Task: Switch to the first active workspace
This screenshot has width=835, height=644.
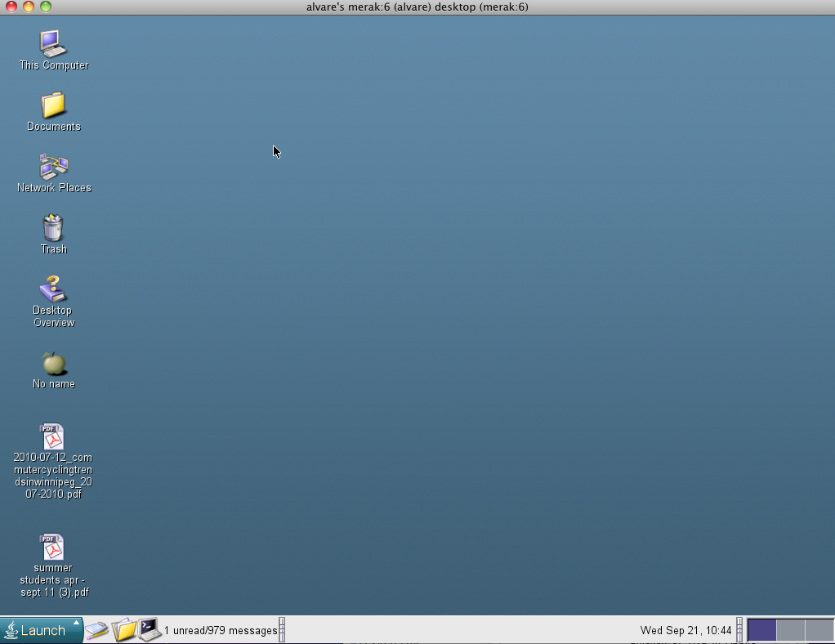Action: (761, 630)
